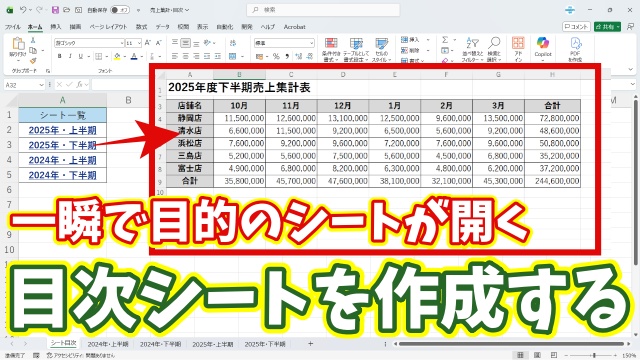Follow the 2025年・上半期 hyperlink

click(x=62, y=130)
